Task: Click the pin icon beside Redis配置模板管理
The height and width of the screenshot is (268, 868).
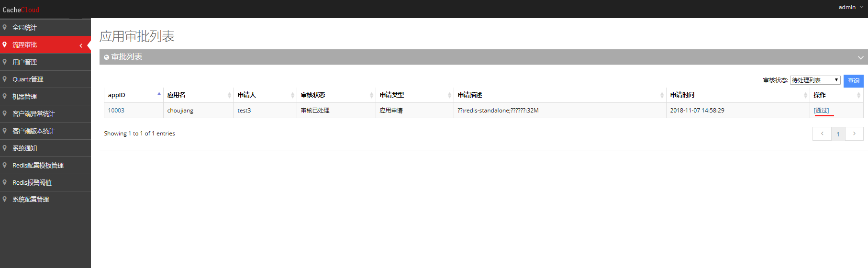Action: tap(5, 165)
